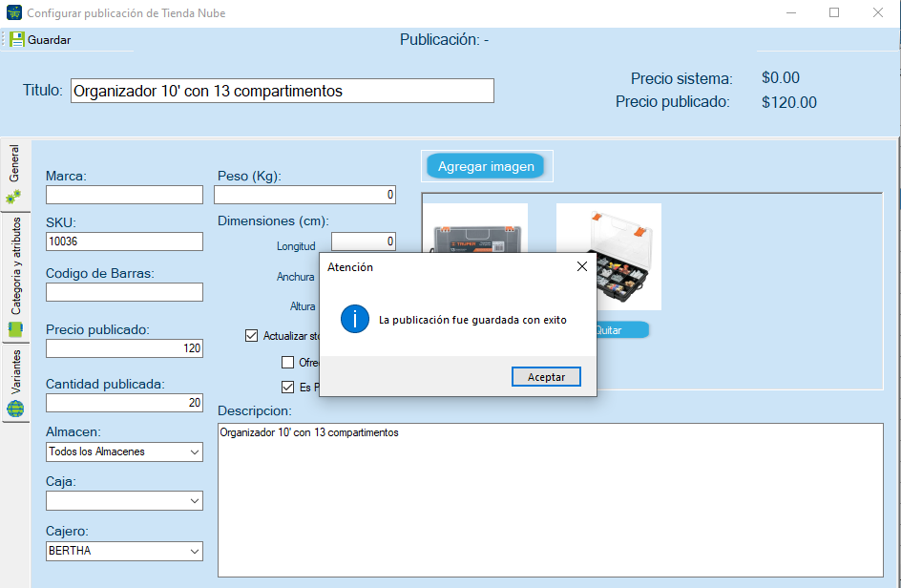Click the Altura label

tap(303, 307)
